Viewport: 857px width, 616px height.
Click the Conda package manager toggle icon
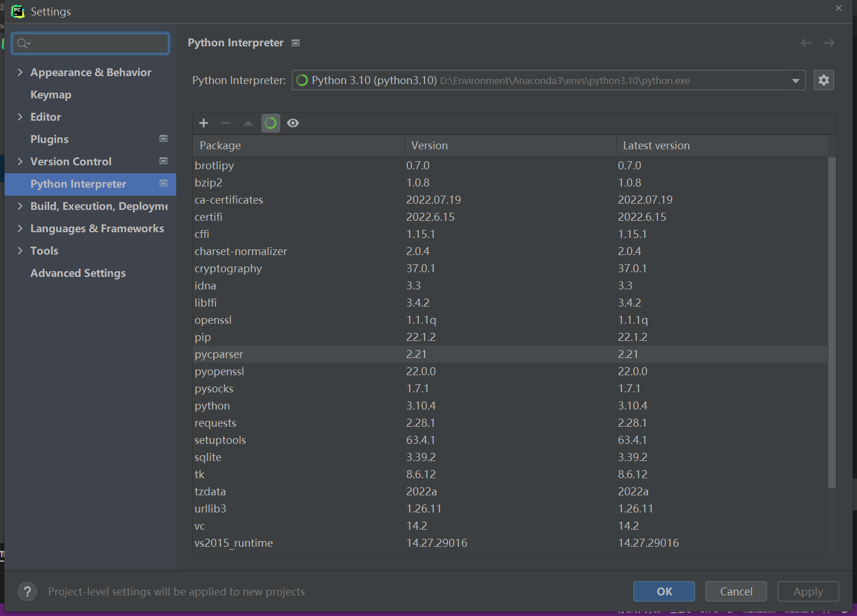(x=271, y=123)
